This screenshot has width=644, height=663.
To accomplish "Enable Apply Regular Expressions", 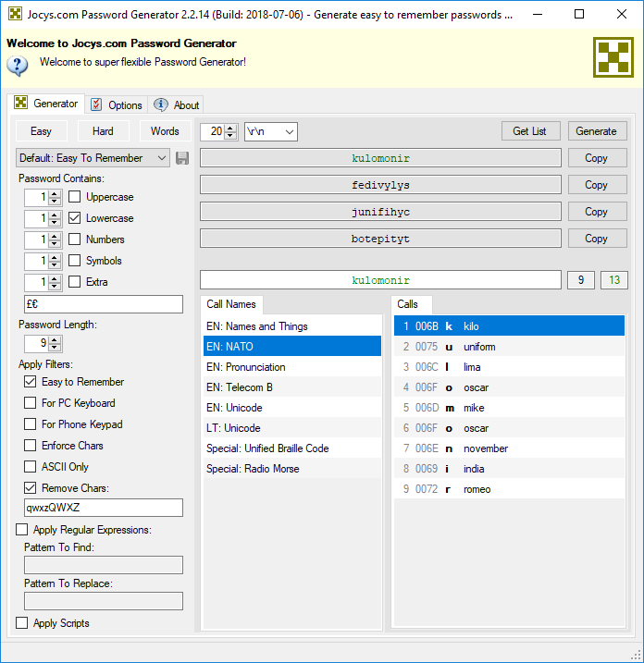I will 21,530.
